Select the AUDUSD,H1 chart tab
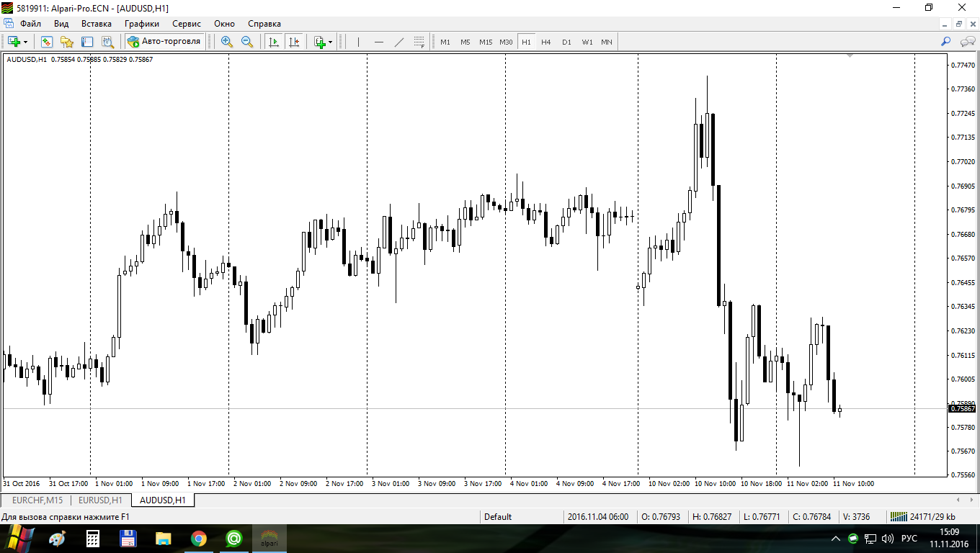980x553 pixels. (x=163, y=500)
